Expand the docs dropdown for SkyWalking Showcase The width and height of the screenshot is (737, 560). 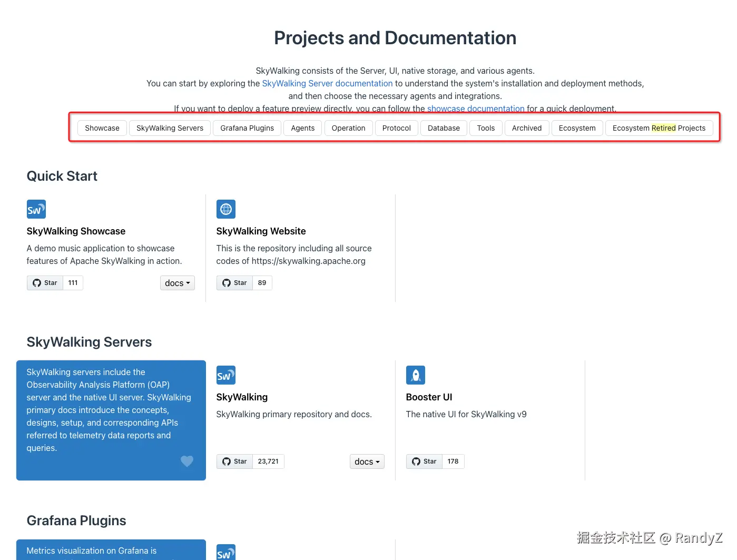(x=178, y=283)
